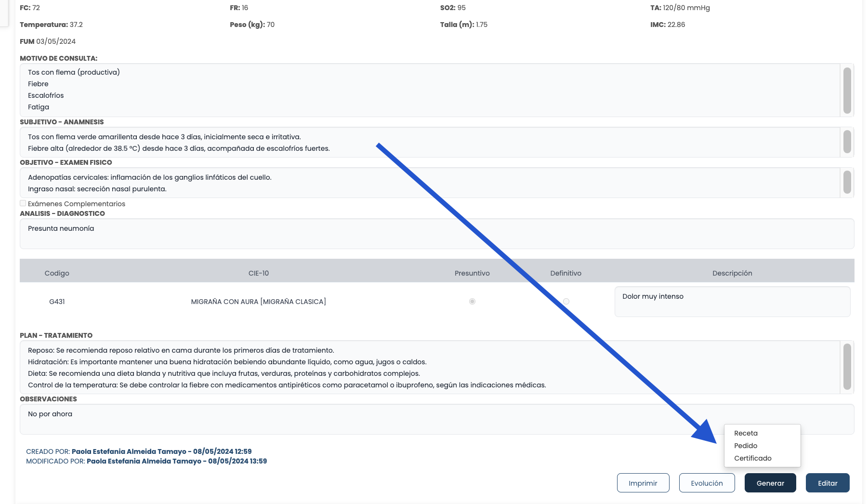The image size is (868, 504).
Task: Click the Plan - Tratamiento scrollbar
Action: (x=847, y=367)
